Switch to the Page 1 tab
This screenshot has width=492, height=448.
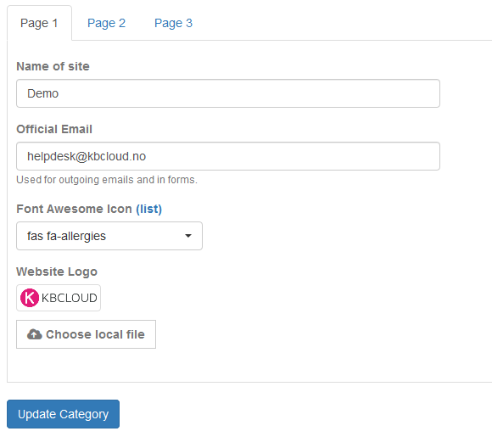pyautogui.click(x=39, y=23)
